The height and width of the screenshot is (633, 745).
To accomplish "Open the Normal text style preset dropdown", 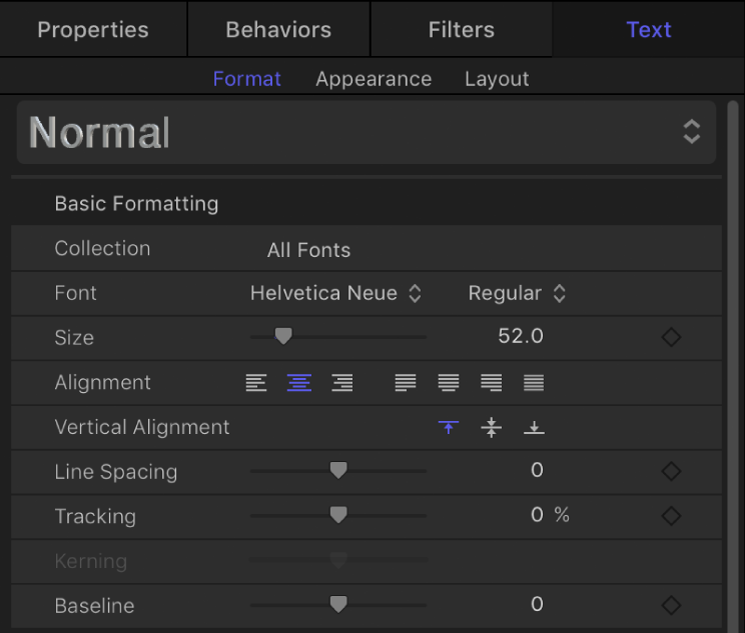I will [x=366, y=132].
